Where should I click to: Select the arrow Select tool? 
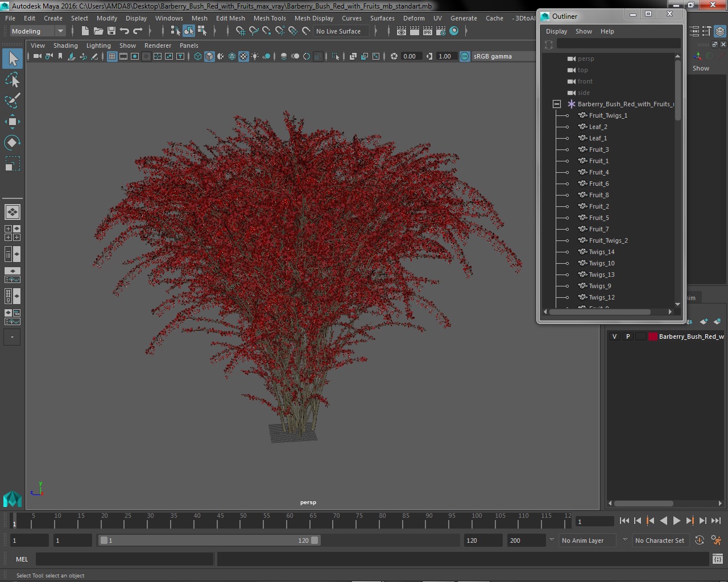[13, 59]
